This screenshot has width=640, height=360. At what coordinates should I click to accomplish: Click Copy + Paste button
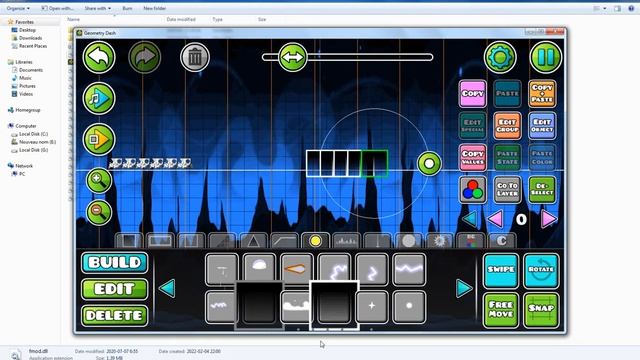pyautogui.click(x=542, y=93)
